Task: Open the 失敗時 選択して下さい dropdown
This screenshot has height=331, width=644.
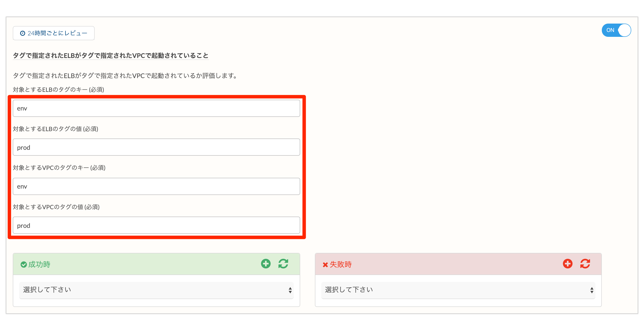Action: click(x=458, y=290)
